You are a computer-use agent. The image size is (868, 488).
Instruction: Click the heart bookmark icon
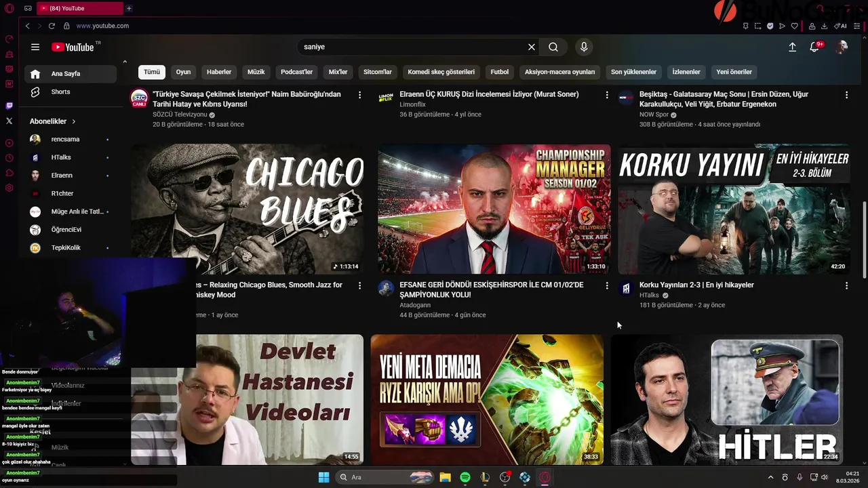coord(794,26)
